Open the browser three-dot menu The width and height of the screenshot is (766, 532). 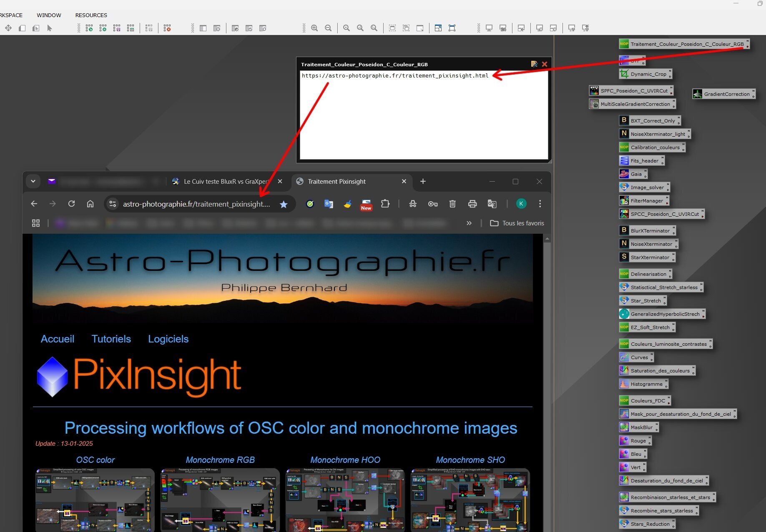click(x=540, y=204)
